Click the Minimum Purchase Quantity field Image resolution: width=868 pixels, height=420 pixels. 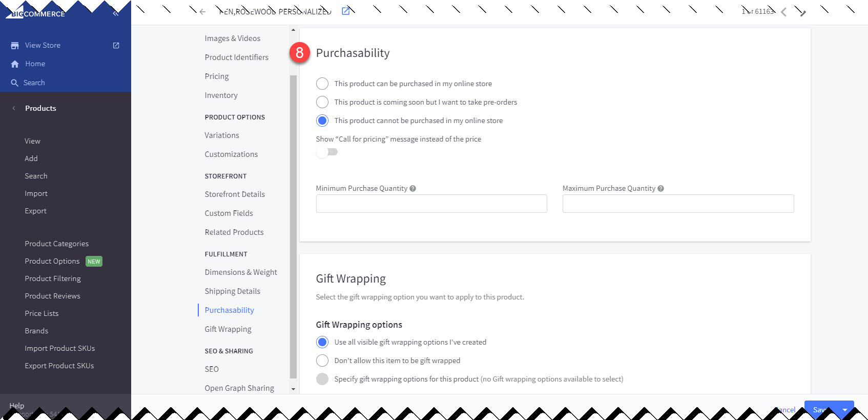[431, 204]
